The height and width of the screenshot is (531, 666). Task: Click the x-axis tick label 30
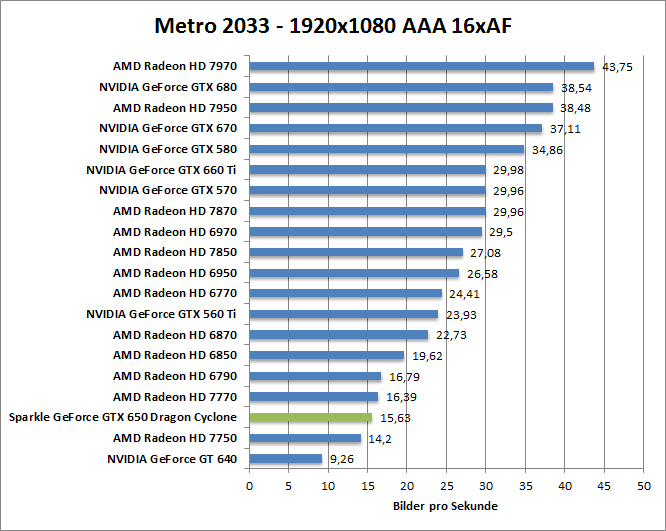pos(486,486)
